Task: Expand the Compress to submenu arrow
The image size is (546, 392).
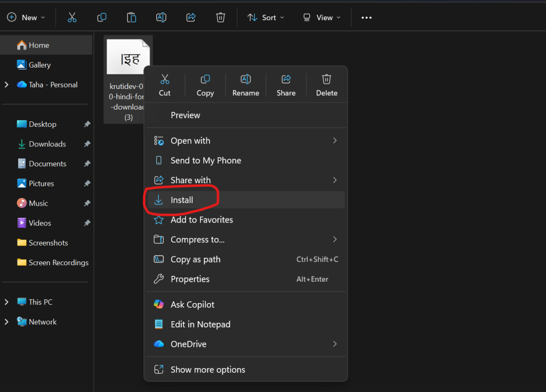Action: (335, 239)
